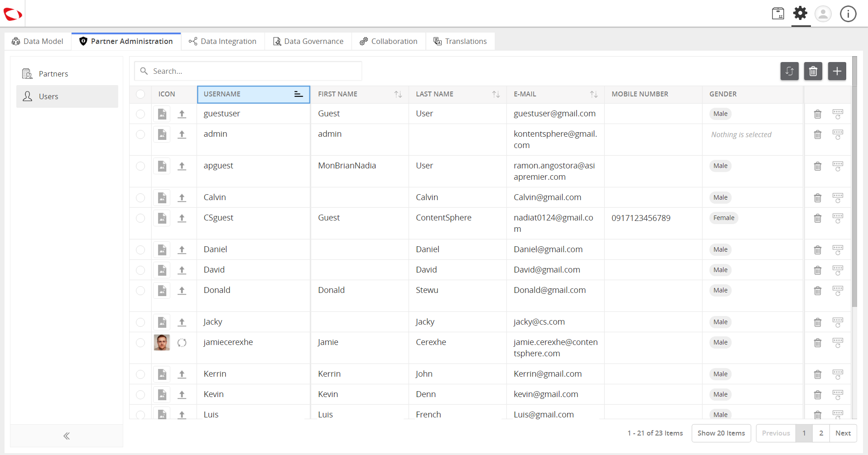Screen dimensions: 868x455
Task: Click mobile number '0917123456789'
Action: pos(641,218)
